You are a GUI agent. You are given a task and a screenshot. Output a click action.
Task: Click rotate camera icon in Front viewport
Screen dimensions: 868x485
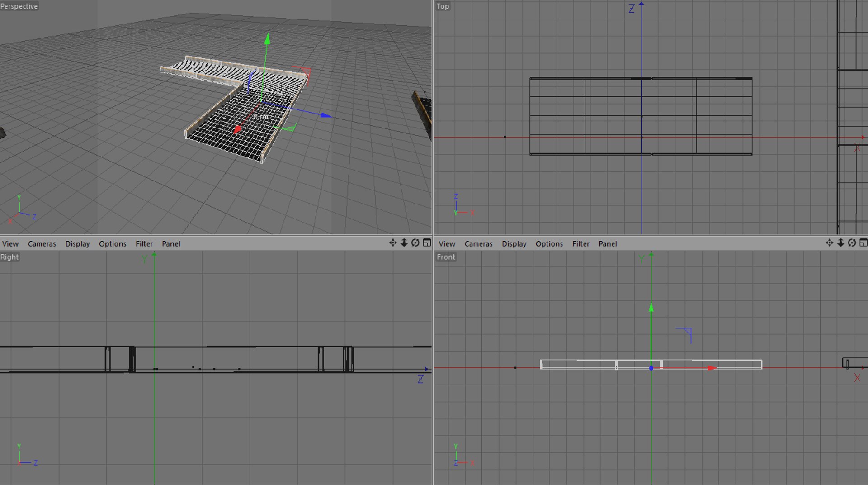coord(852,243)
